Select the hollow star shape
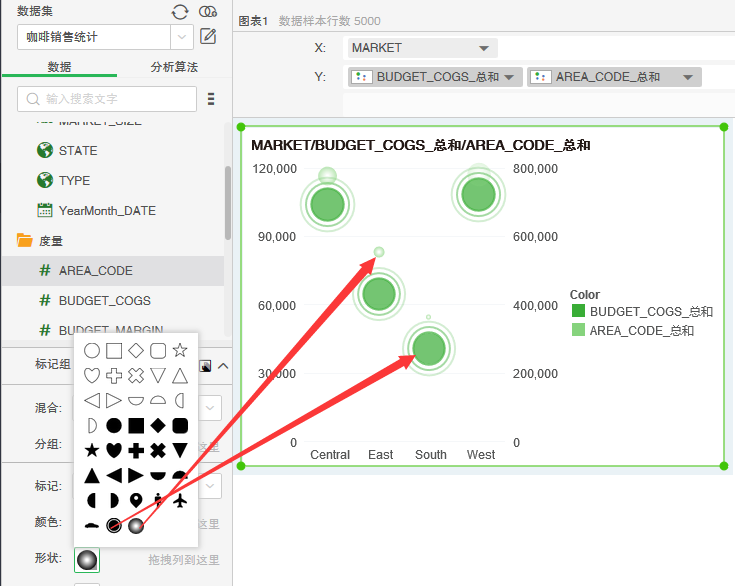Image resolution: width=735 pixels, height=586 pixels. [x=180, y=351]
